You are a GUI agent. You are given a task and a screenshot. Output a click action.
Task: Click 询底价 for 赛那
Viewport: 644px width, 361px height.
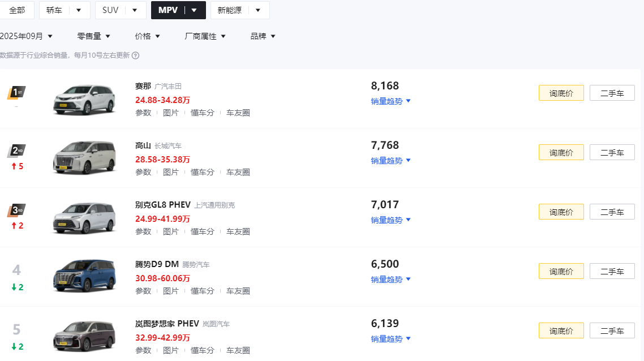click(x=561, y=93)
